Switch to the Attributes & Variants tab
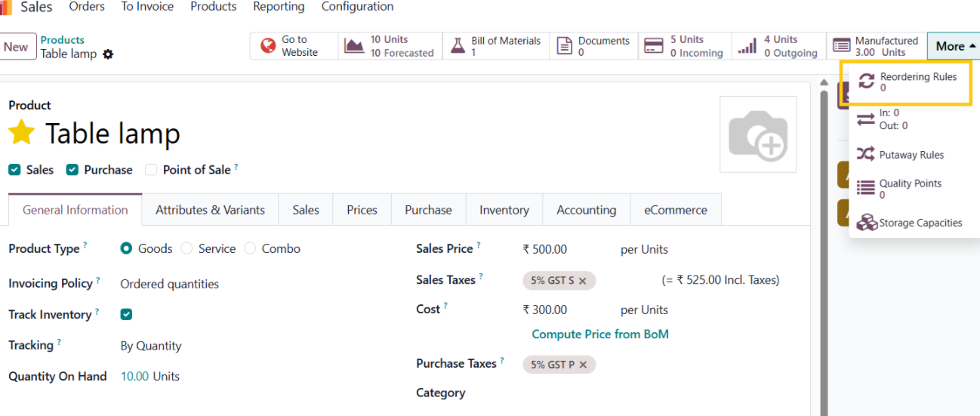 210,210
